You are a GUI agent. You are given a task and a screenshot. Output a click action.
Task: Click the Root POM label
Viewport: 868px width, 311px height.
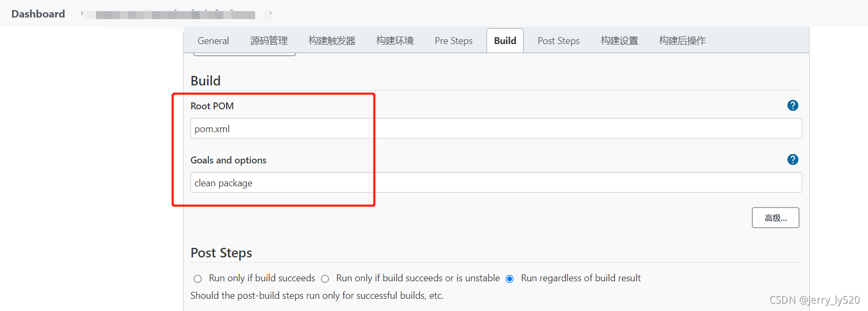[212, 106]
